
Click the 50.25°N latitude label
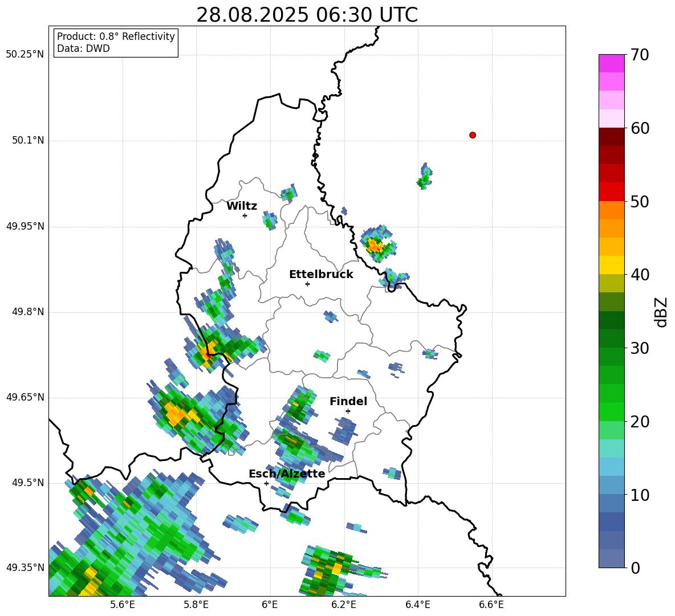[25, 55]
